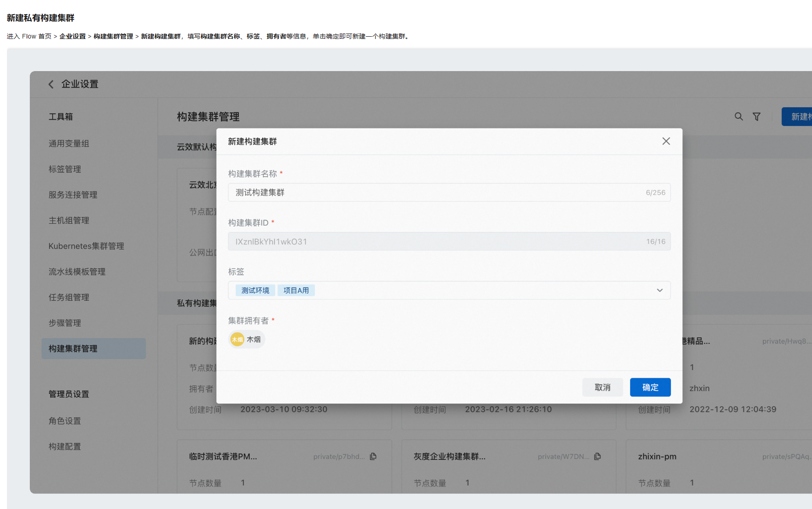
Task: Navigate to 流水线模板管理
Action: coord(77,272)
